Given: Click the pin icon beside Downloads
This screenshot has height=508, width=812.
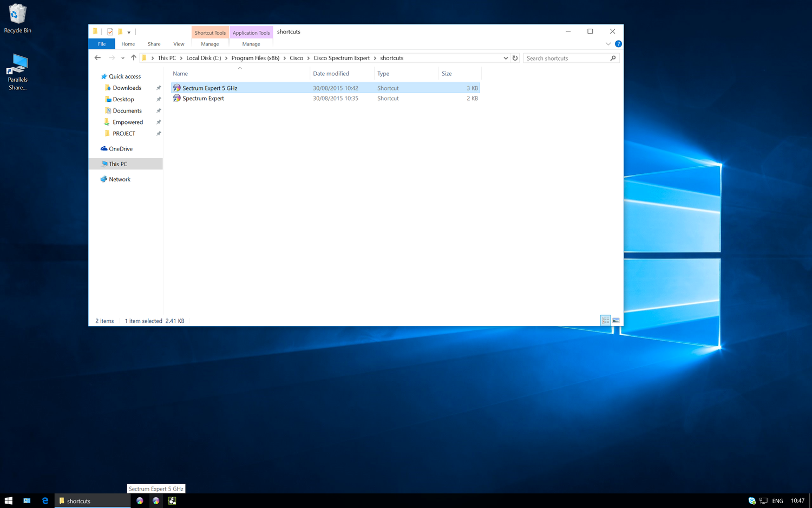Looking at the screenshot, I should click(159, 88).
